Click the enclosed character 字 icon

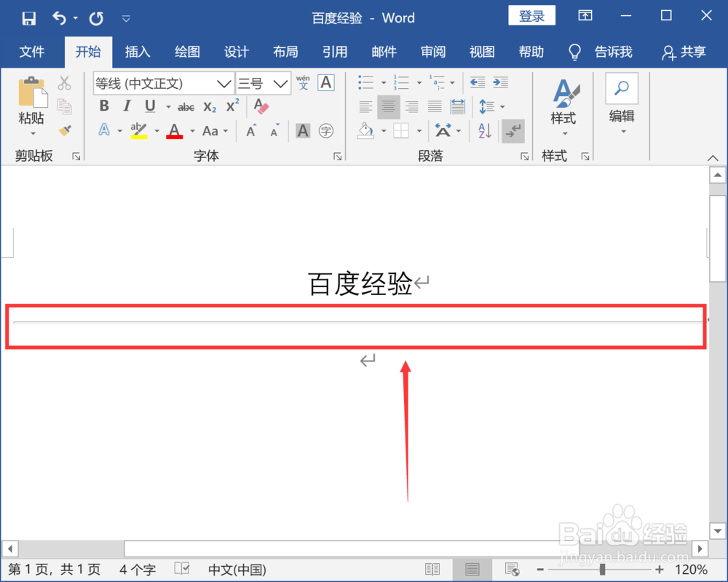[x=326, y=131]
